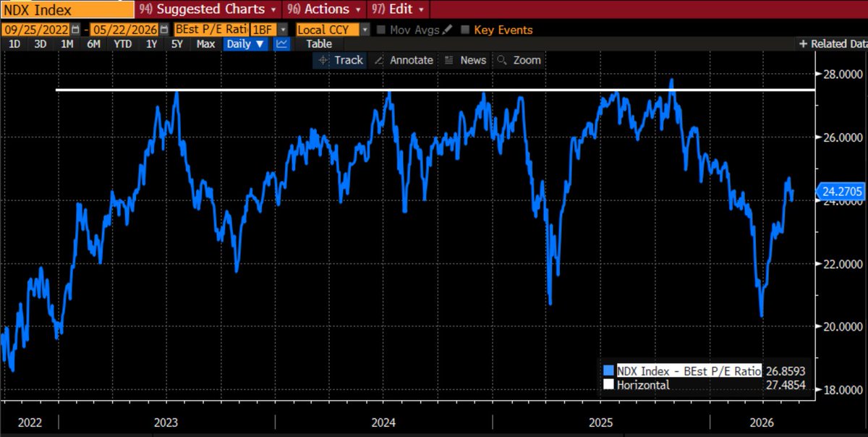Click the 18.0000 y-axis label
This screenshot has height=437, width=868.
pyautogui.click(x=844, y=389)
